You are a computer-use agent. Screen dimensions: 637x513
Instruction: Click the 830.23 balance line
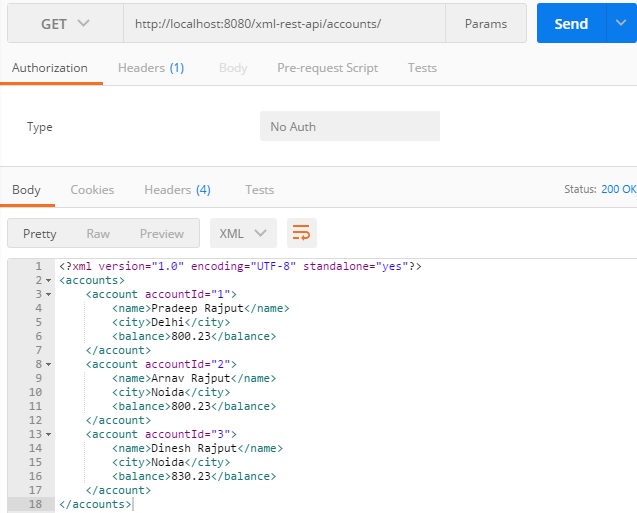pos(194,476)
